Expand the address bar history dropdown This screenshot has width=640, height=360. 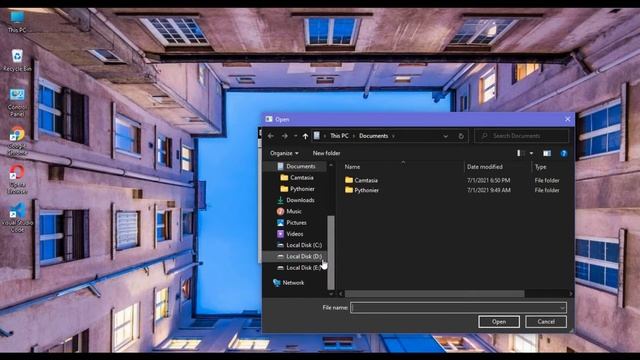[x=446, y=136]
